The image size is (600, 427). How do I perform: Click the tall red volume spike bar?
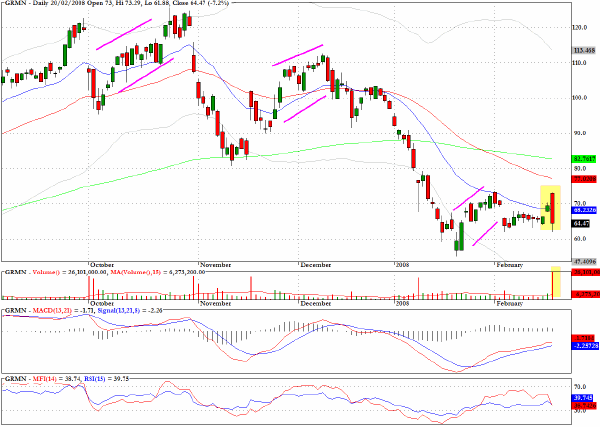(553, 283)
